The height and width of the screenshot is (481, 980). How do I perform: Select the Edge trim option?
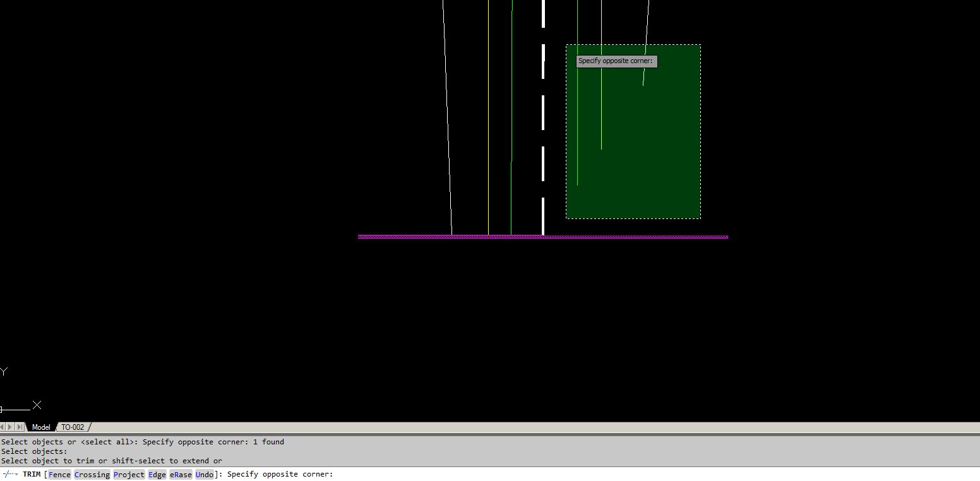[157, 475]
